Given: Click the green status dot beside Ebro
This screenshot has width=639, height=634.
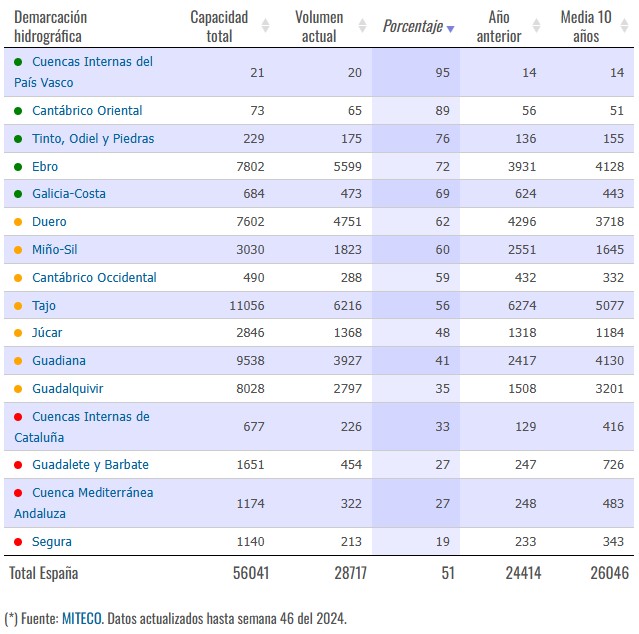Looking at the screenshot, I should tap(18, 167).
